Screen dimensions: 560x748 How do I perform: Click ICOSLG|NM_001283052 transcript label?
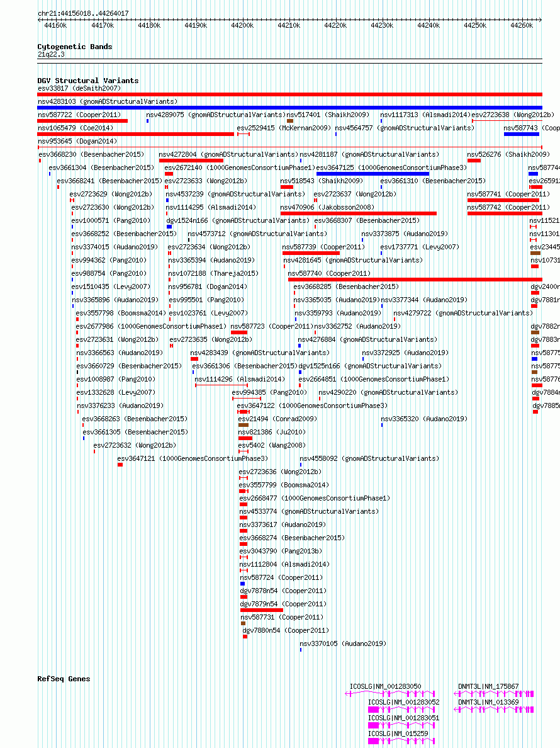point(404,702)
